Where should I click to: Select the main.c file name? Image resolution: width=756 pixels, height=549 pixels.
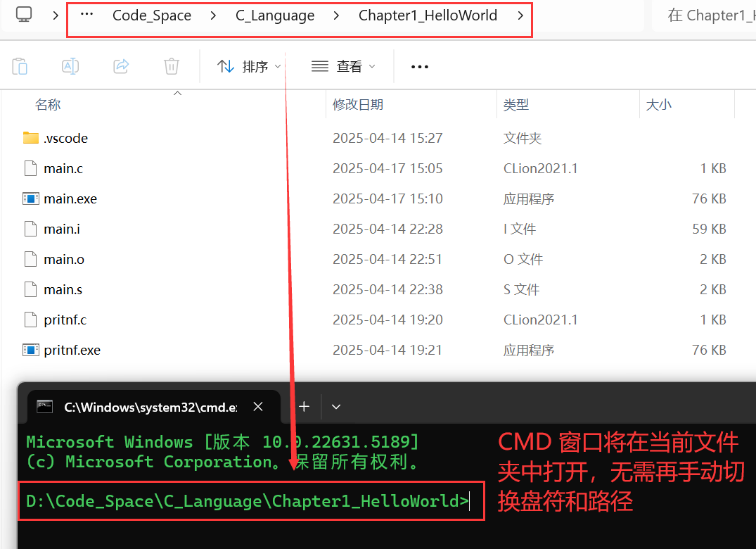[63, 168]
